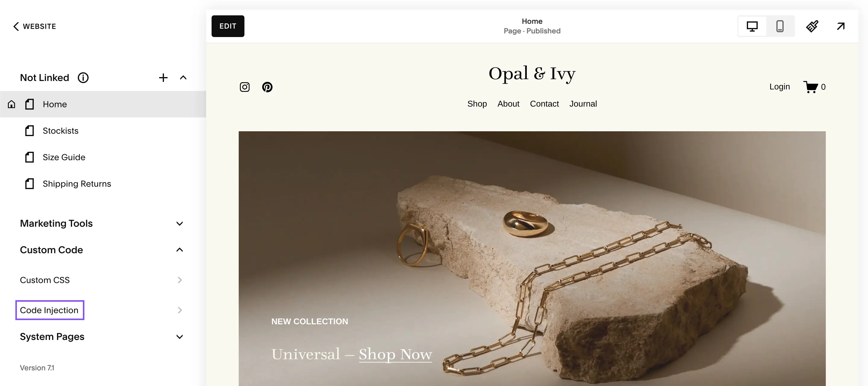Open the Pinterest social icon
The image size is (868, 386).
click(267, 87)
